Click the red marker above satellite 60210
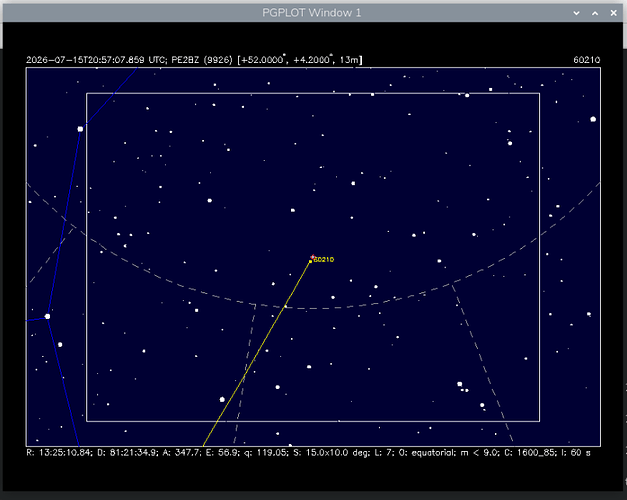The image size is (627, 500). [x=313, y=257]
